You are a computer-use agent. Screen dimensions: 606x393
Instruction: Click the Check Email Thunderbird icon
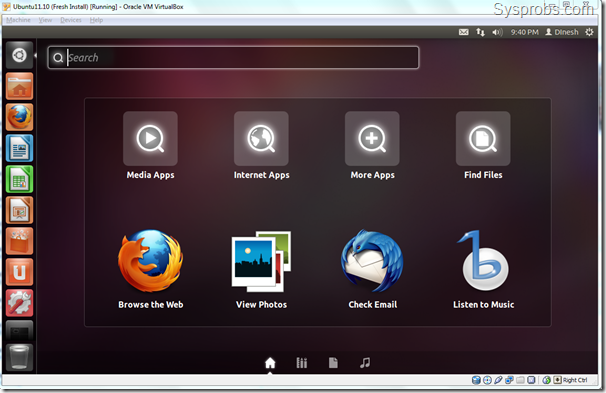372,261
